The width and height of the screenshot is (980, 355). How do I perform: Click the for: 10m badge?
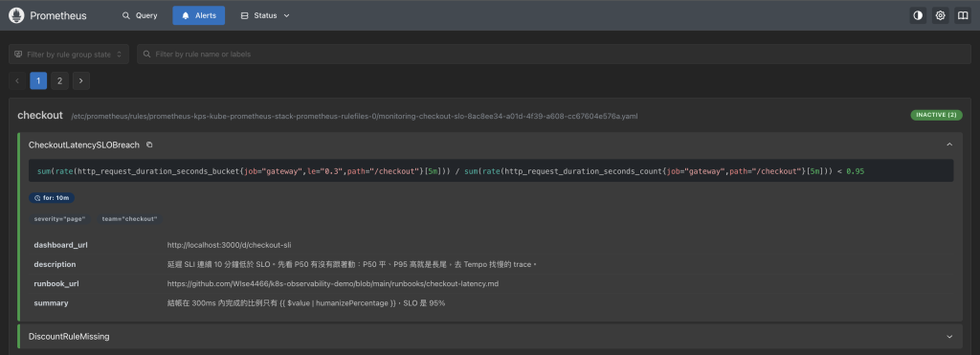[x=52, y=197]
